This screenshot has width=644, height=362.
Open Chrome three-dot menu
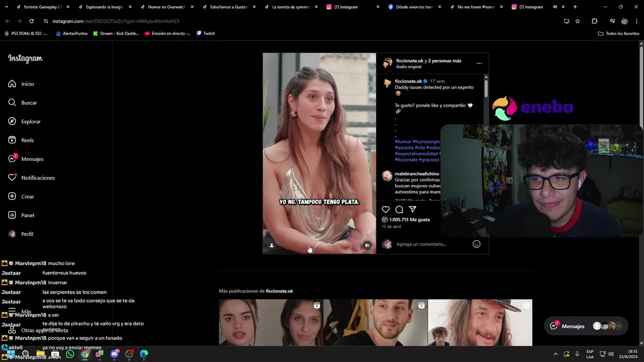click(x=636, y=21)
